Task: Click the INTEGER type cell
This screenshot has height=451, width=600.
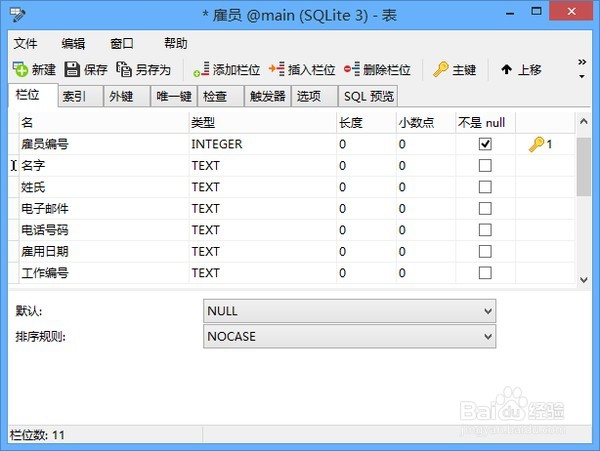Action: [262, 144]
